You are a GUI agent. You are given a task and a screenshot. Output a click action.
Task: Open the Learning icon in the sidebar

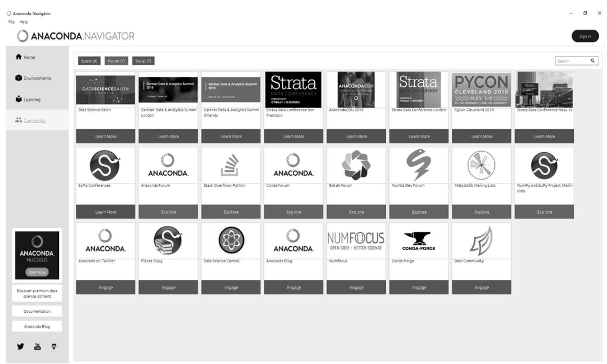coord(18,99)
